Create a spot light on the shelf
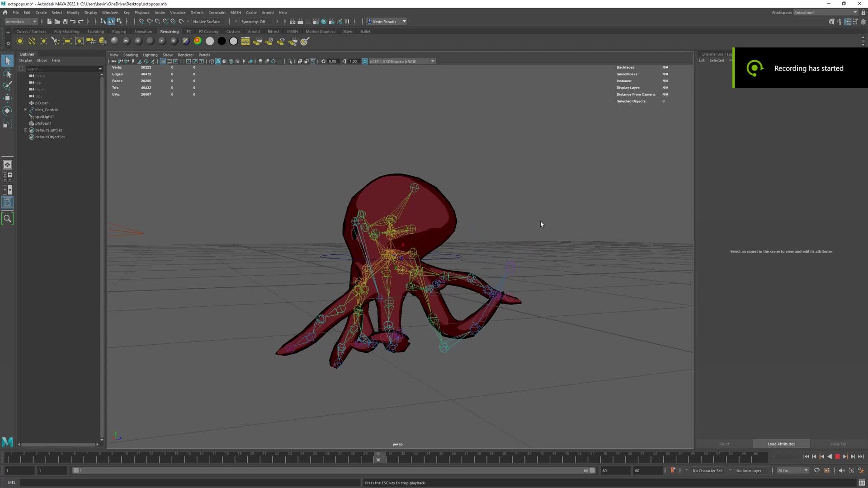 point(55,41)
